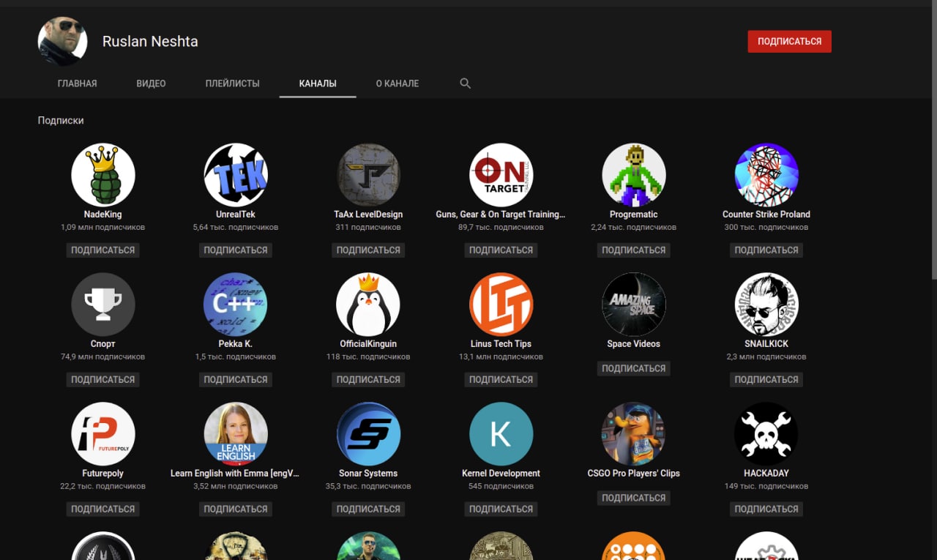Open HACKADAY skull wrench avatar
937x560 pixels.
[x=766, y=434]
